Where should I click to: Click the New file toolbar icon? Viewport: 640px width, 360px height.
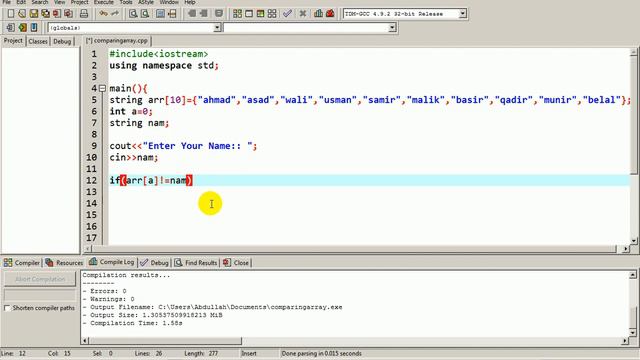coord(11,13)
